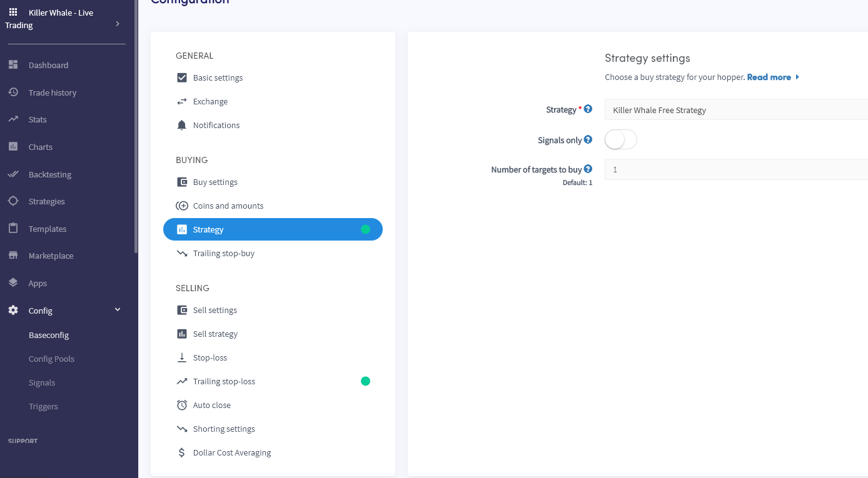Open Config Pools in sidebar
This screenshot has height=478, width=868.
[x=51, y=359]
